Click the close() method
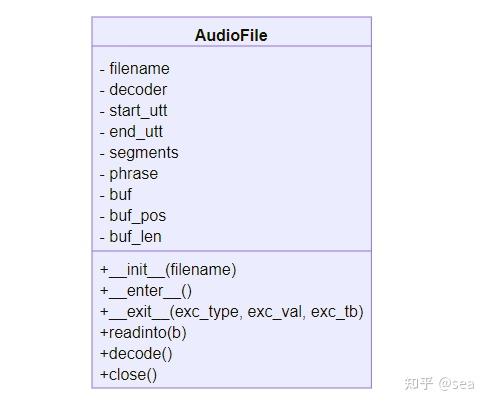 pyautogui.click(x=128, y=375)
